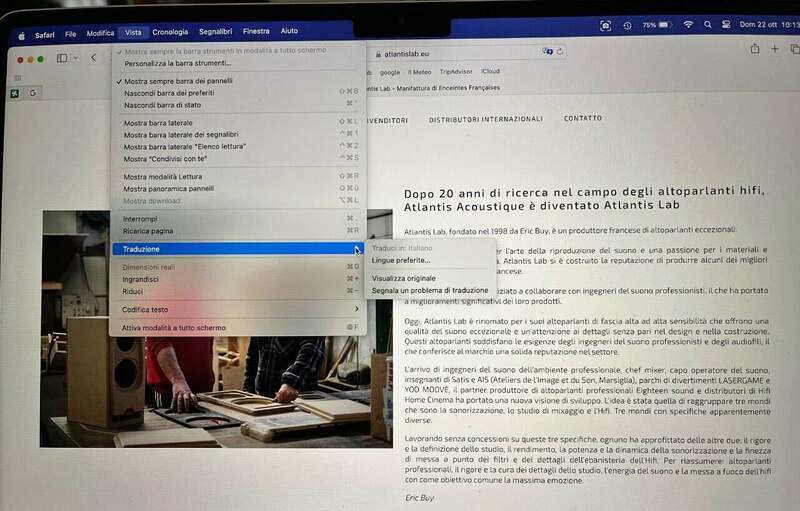
Task: Click the translation icon in address bar
Action: click(548, 53)
